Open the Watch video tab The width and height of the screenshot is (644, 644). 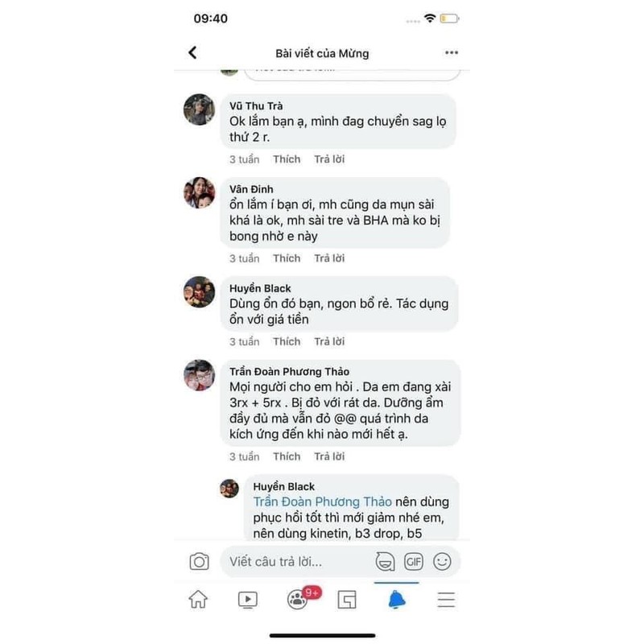[248, 600]
